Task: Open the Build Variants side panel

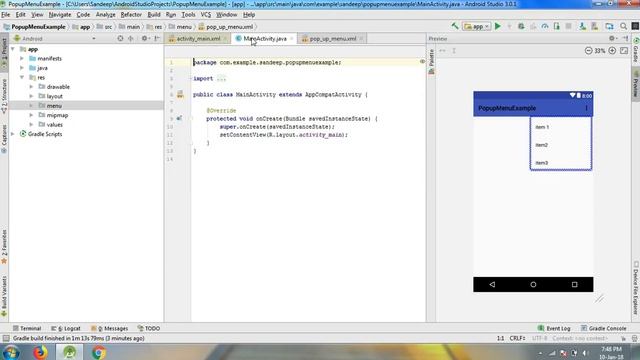Action: tap(4, 296)
